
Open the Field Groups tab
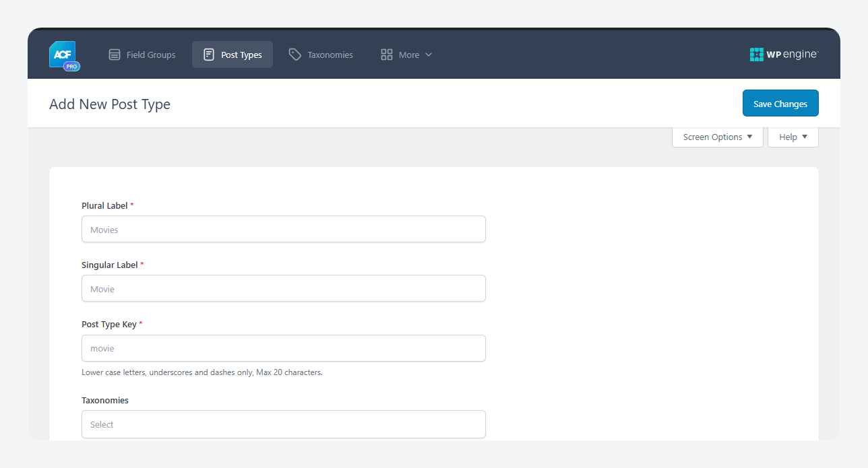[x=142, y=55]
